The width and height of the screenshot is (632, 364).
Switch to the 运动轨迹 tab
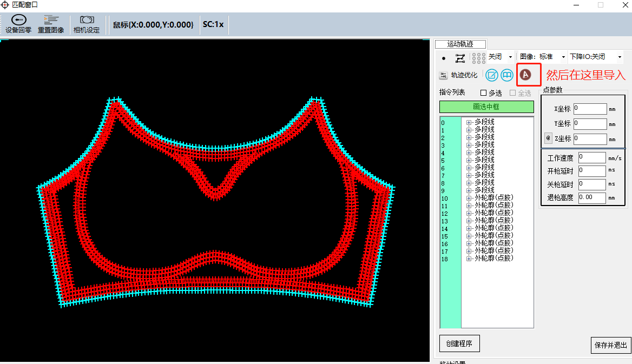460,44
